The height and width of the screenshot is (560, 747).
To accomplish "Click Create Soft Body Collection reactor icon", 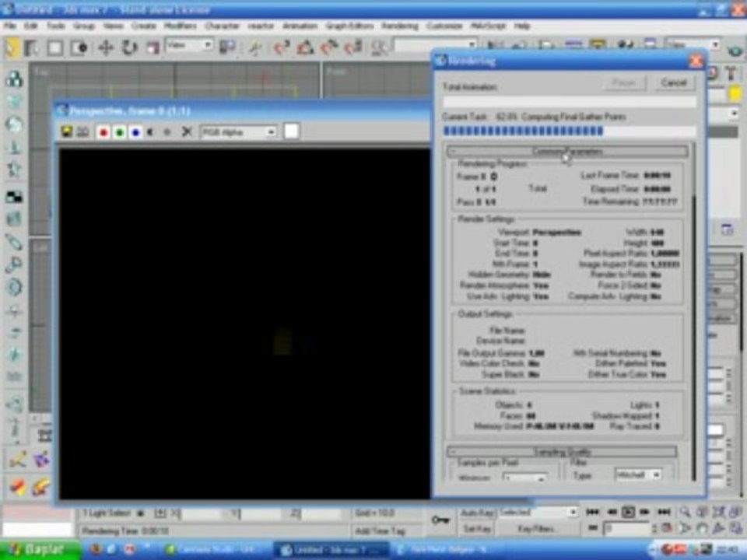I will tap(14, 124).
